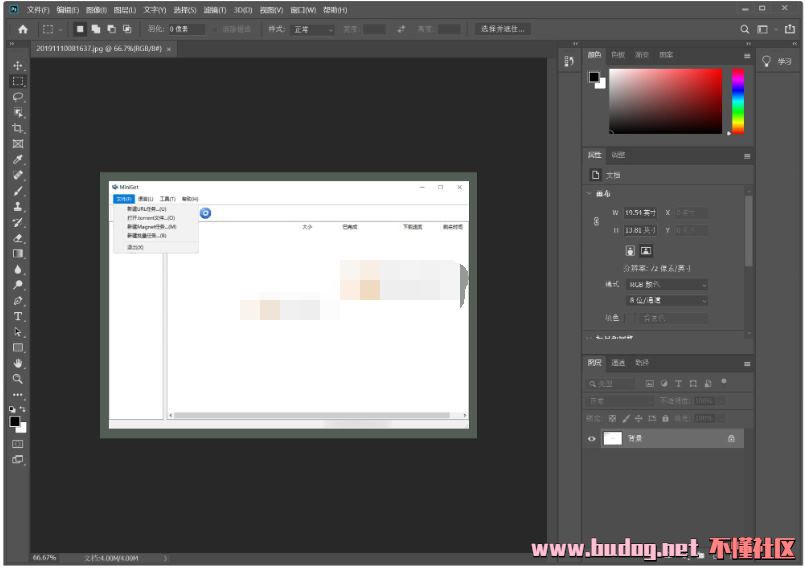Image resolution: width=805 pixels, height=569 pixels.
Task: Click the canvas width W input field
Action: point(640,212)
